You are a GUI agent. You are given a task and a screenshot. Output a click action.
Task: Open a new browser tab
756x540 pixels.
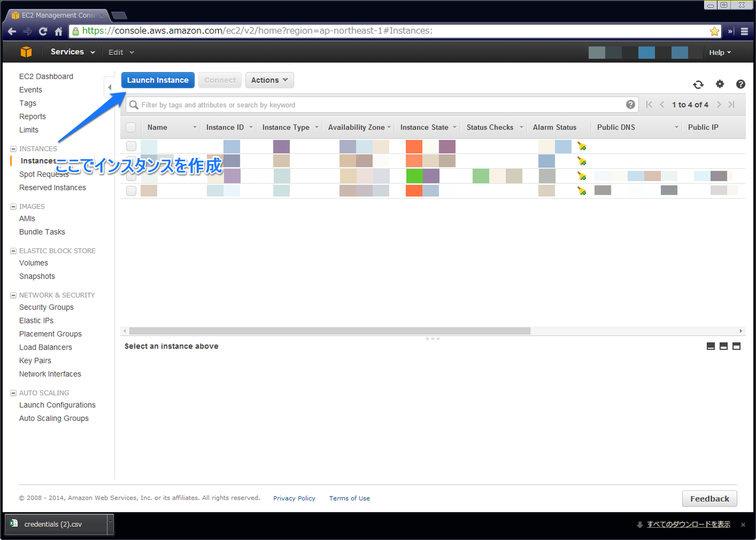[x=119, y=15]
